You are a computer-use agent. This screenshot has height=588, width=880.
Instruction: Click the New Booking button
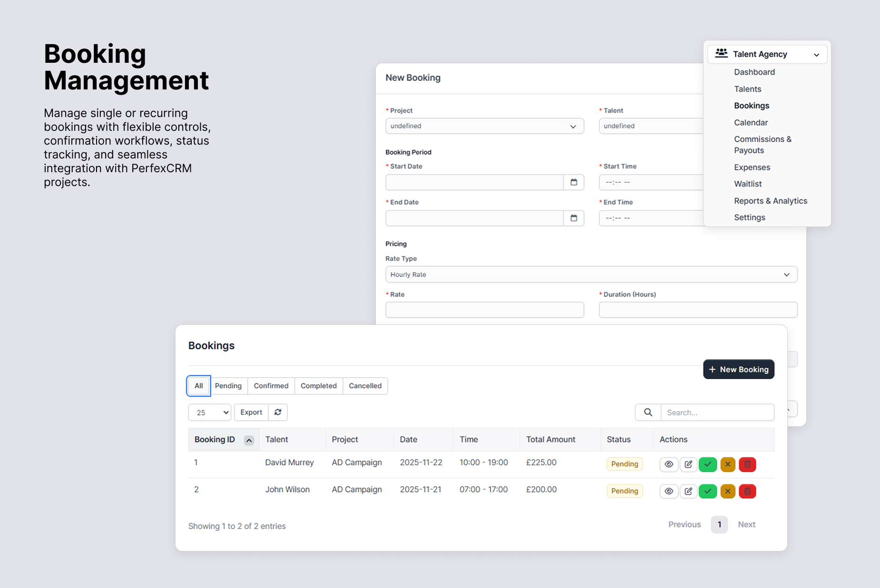click(739, 369)
